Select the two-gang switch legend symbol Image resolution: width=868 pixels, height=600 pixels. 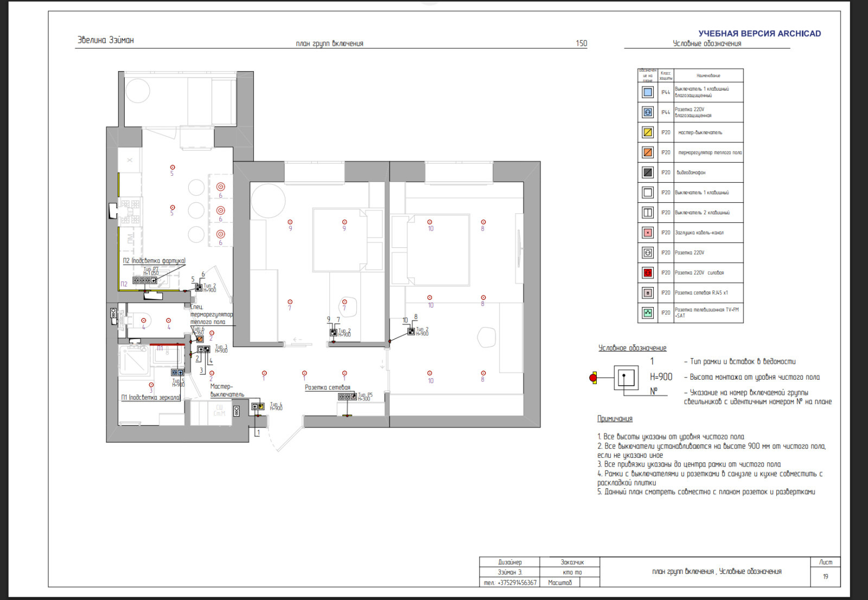647,213
